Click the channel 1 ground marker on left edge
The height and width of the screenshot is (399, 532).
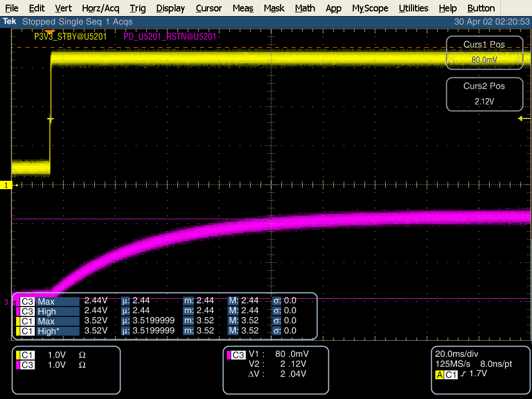6,184
